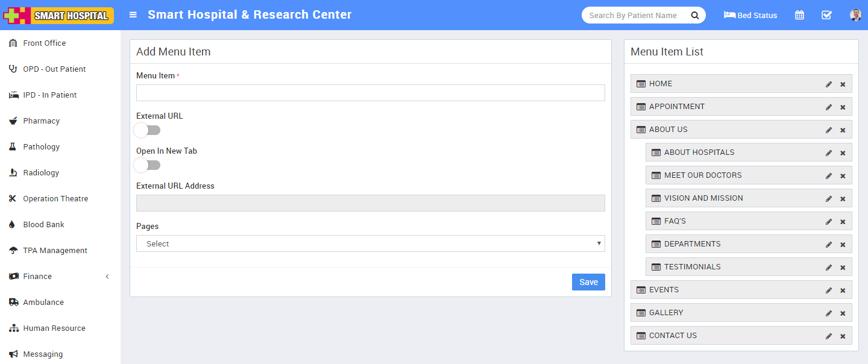
Task: Open Pharmacy in the sidebar
Action: click(x=41, y=121)
